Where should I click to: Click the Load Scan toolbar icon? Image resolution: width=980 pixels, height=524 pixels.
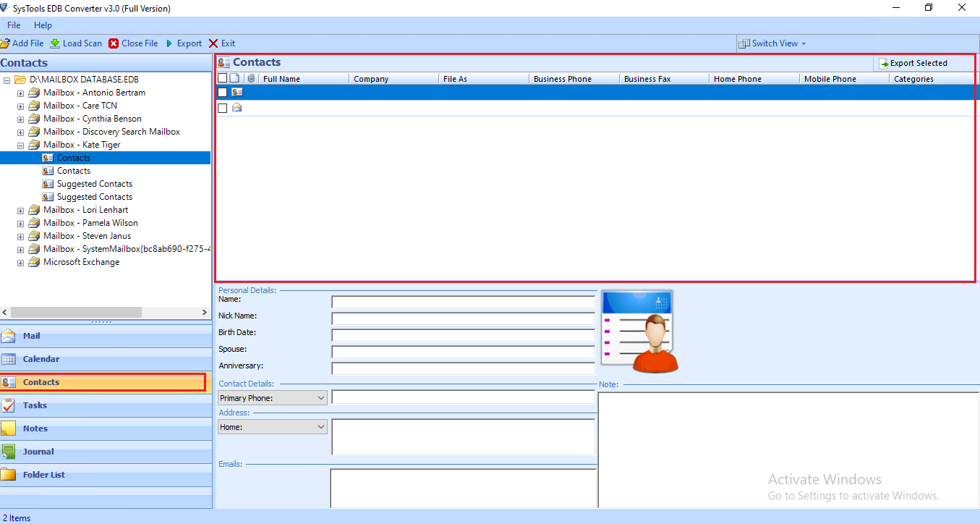pos(55,43)
